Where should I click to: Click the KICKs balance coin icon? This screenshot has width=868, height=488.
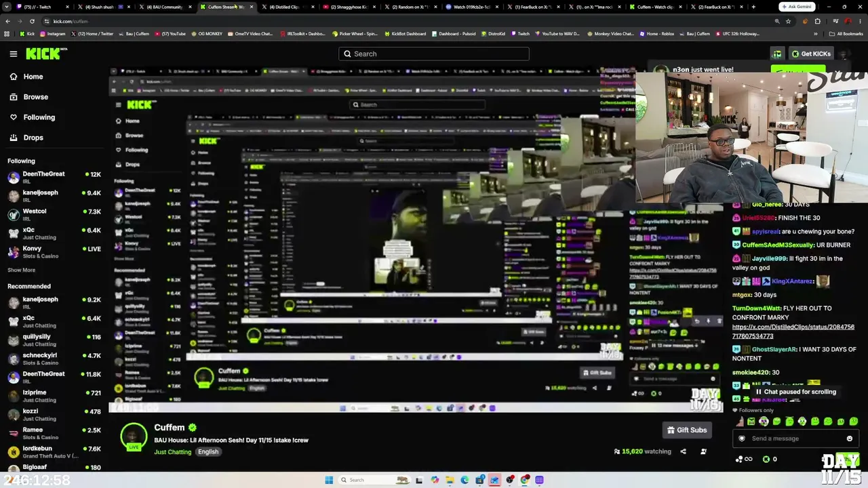766,459
